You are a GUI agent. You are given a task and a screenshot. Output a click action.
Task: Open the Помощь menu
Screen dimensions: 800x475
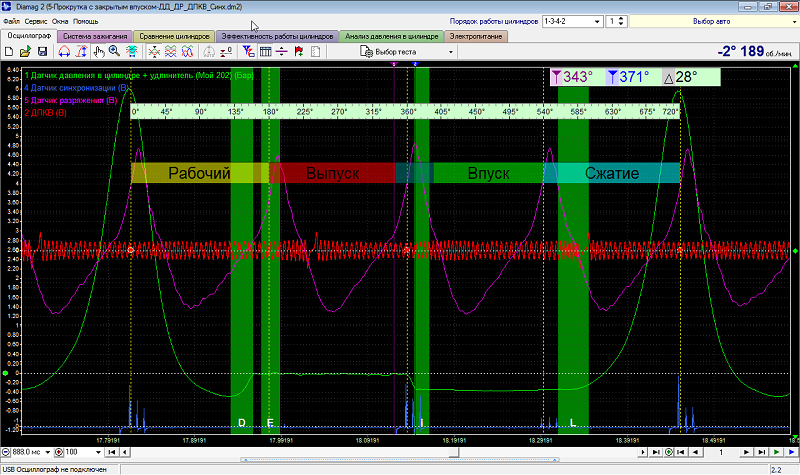85,21
